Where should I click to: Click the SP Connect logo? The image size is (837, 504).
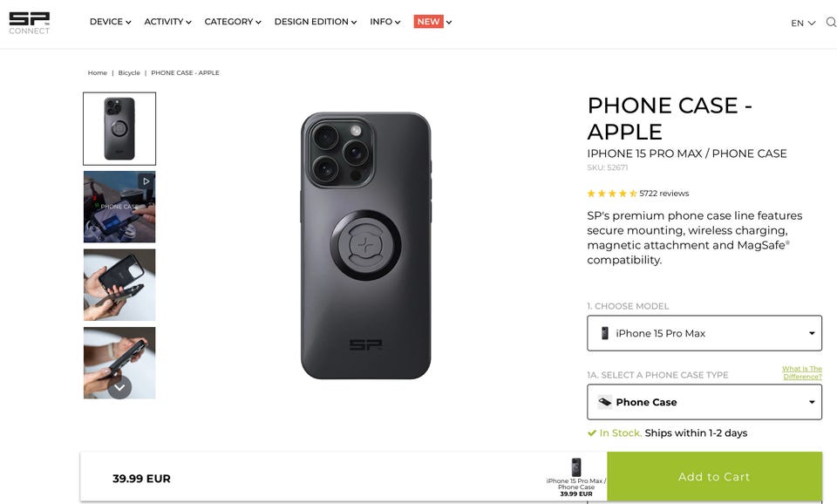click(30, 23)
